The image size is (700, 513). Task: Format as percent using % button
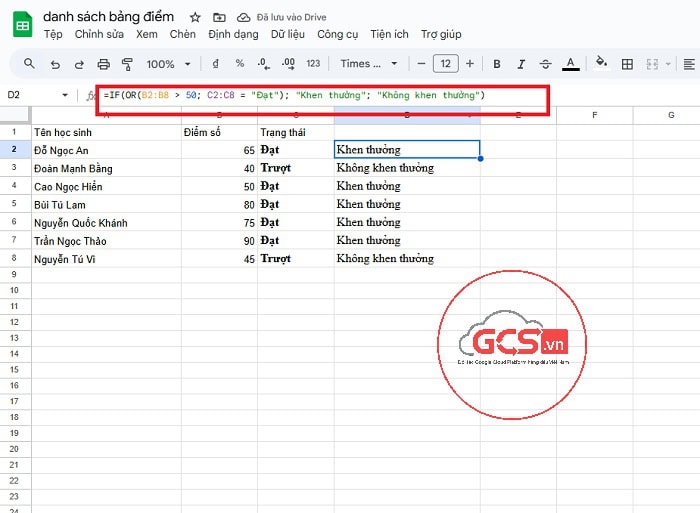pyautogui.click(x=239, y=64)
